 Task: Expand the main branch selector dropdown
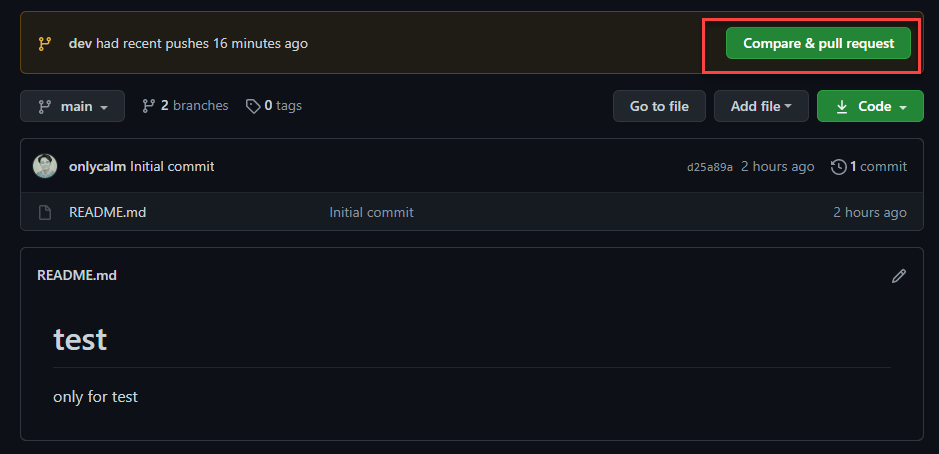pos(72,106)
